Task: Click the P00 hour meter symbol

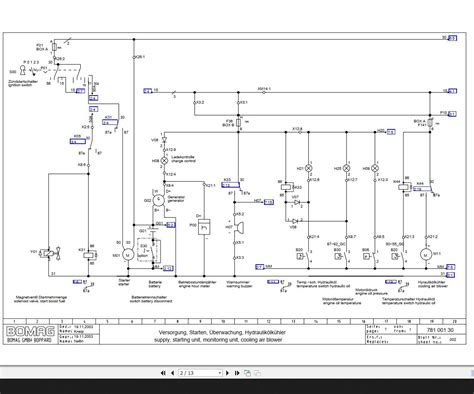Action: (x=204, y=227)
